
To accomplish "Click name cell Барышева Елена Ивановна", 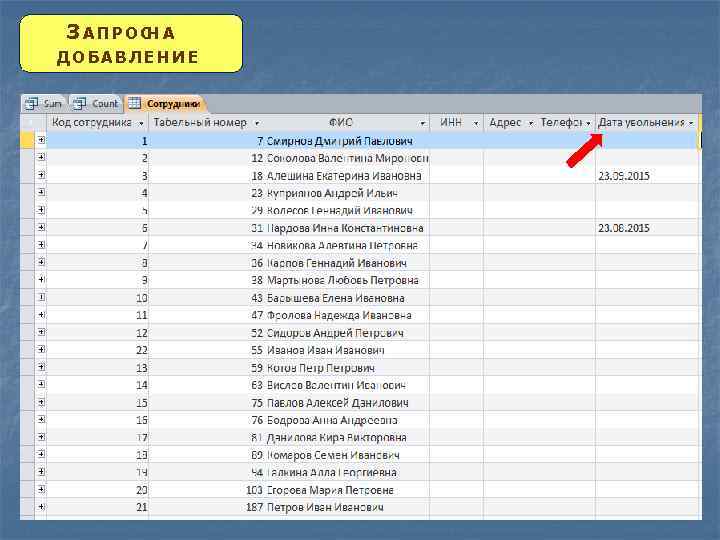I will pyautogui.click(x=346, y=298).
